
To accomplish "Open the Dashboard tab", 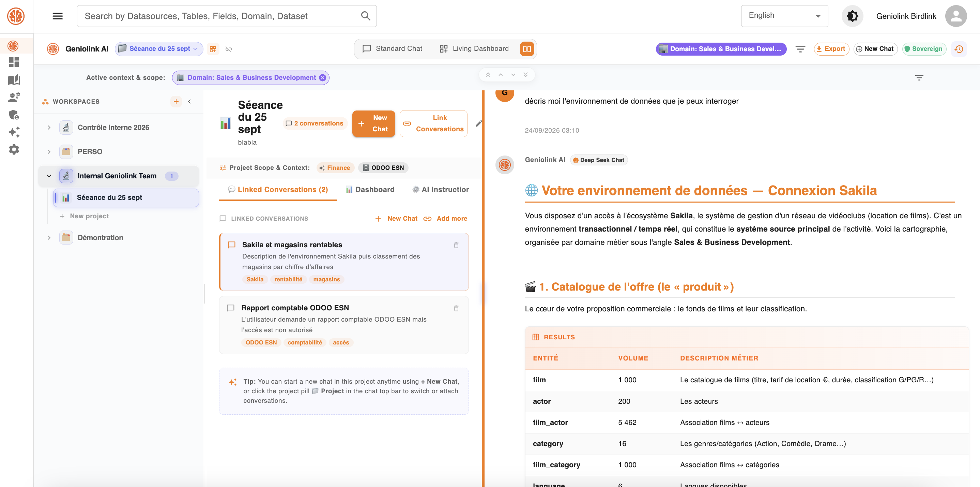I will (x=370, y=190).
